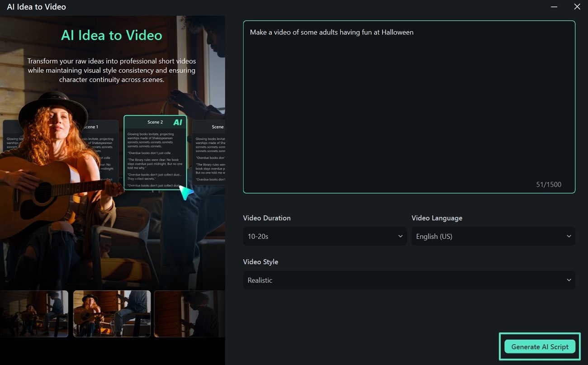Select the partially visible Scene 3 card
The image size is (588, 365).
pyautogui.click(x=210, y=154)
